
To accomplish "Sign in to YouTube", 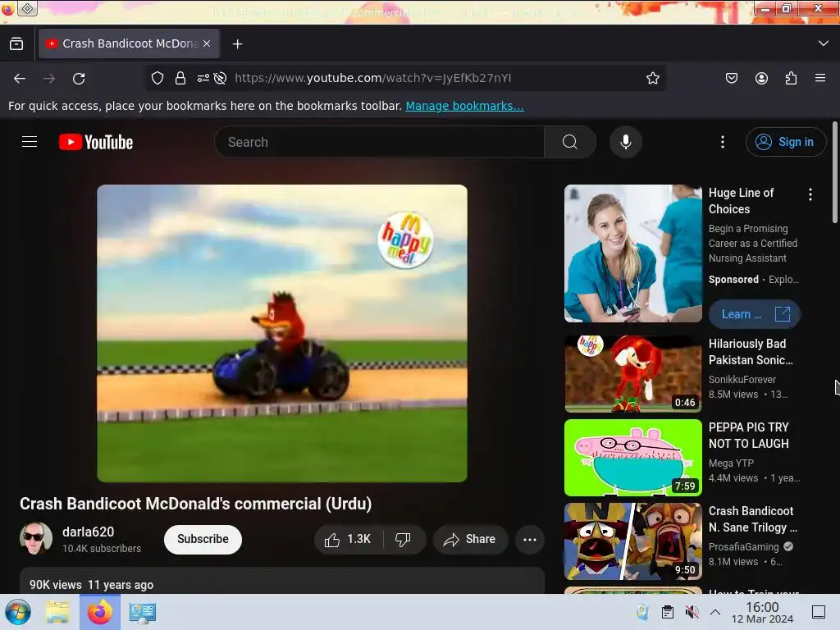I will [785, 142].
